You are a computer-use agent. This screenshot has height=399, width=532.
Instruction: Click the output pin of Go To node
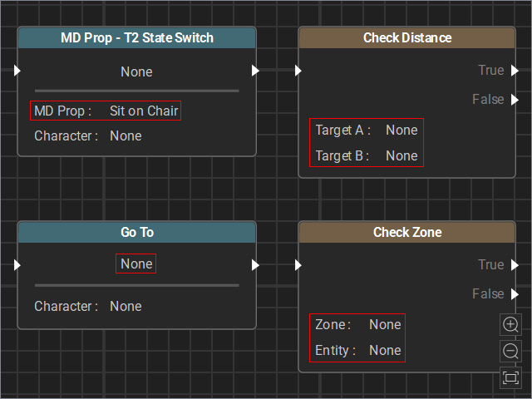(255, 265)
